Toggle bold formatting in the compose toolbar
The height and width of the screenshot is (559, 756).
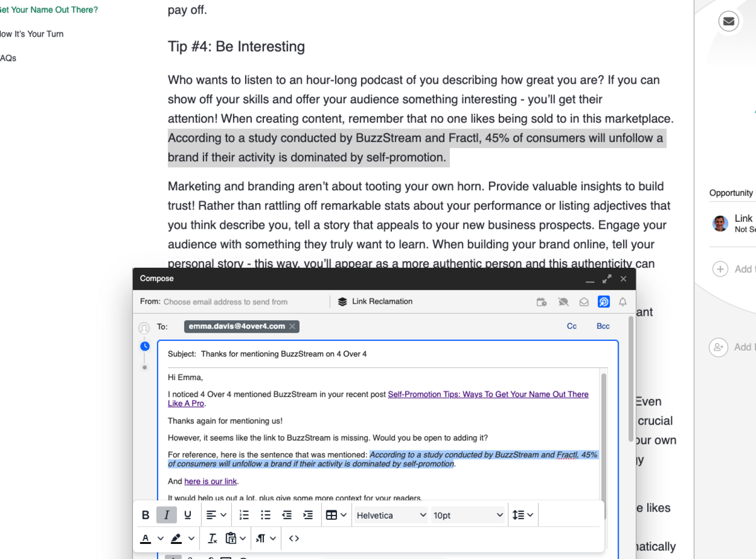[146, 515]
